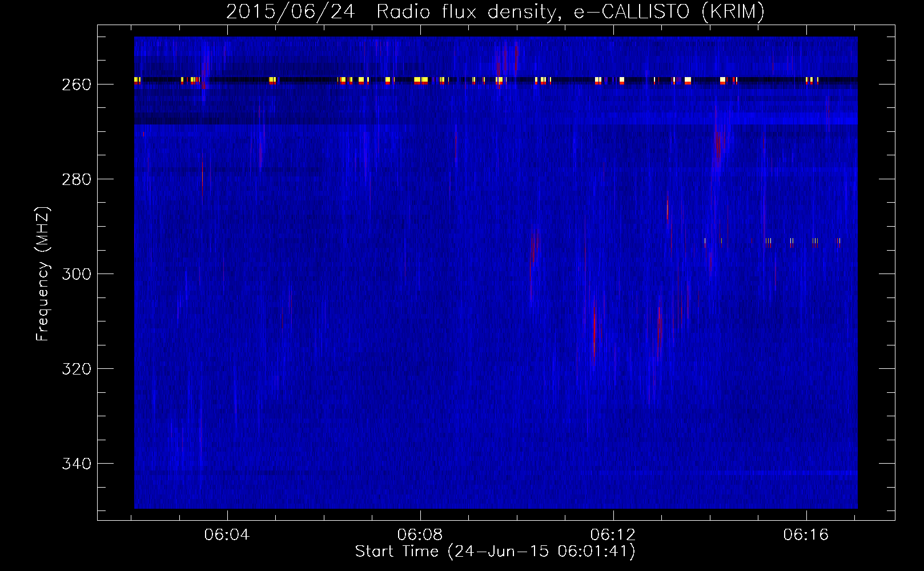This screenshot has width=924, height=571.
Task: Click the 280 frequency tick label
Action: pyautogui.click(x=76, y=179)
